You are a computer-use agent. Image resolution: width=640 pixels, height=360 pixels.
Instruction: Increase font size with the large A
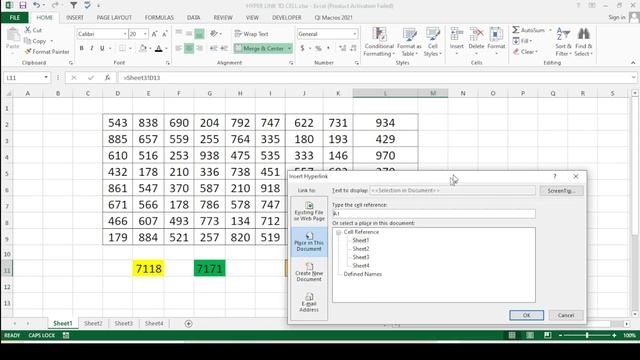point(154,34)
